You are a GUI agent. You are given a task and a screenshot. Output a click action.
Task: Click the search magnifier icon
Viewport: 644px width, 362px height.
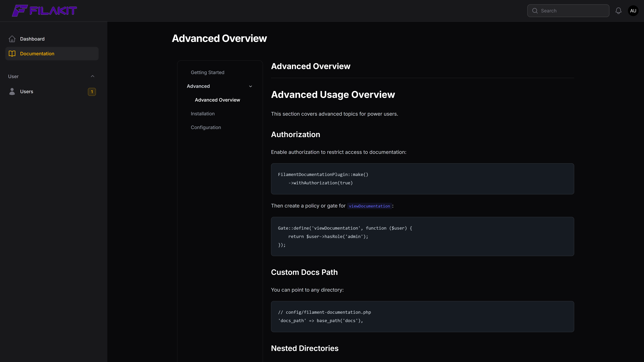tap(535, 11)
